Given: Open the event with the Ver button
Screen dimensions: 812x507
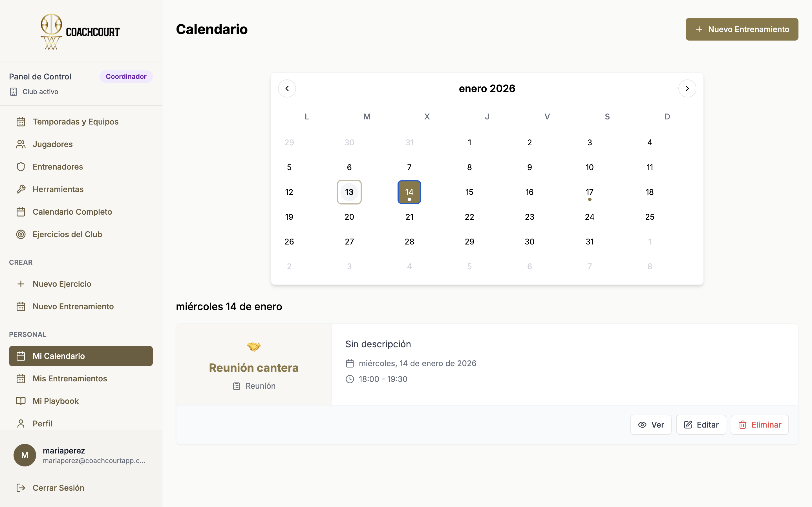Looking at the screenshot, I should 651,424.
